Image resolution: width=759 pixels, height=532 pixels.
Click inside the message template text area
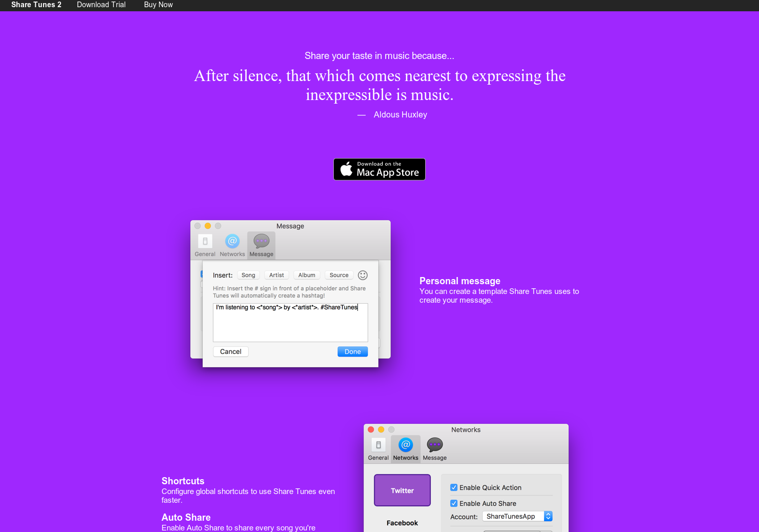[x=290, y=322]
